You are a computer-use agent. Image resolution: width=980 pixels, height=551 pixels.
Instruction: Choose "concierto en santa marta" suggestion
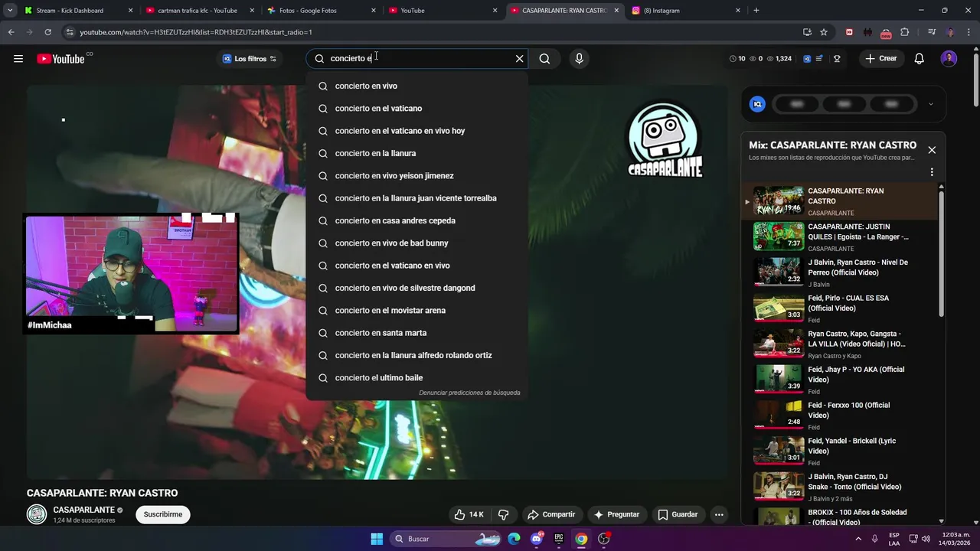point(416,333)
